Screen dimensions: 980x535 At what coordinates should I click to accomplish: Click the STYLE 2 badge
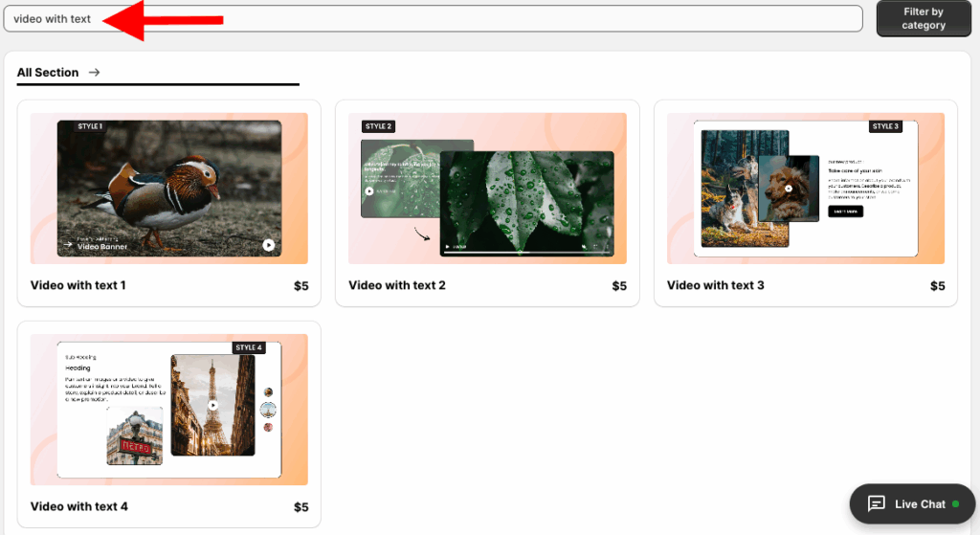coord(378,126)
